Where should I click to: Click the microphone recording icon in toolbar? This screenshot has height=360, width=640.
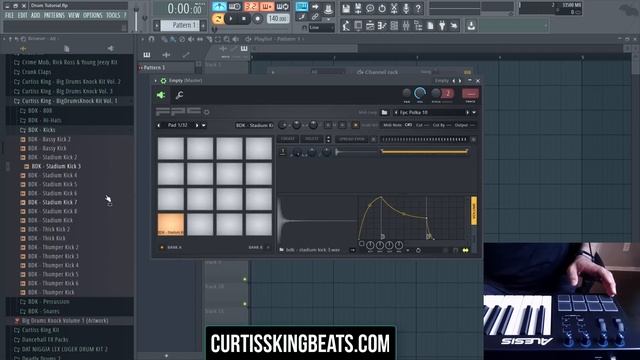click(406, 8)
